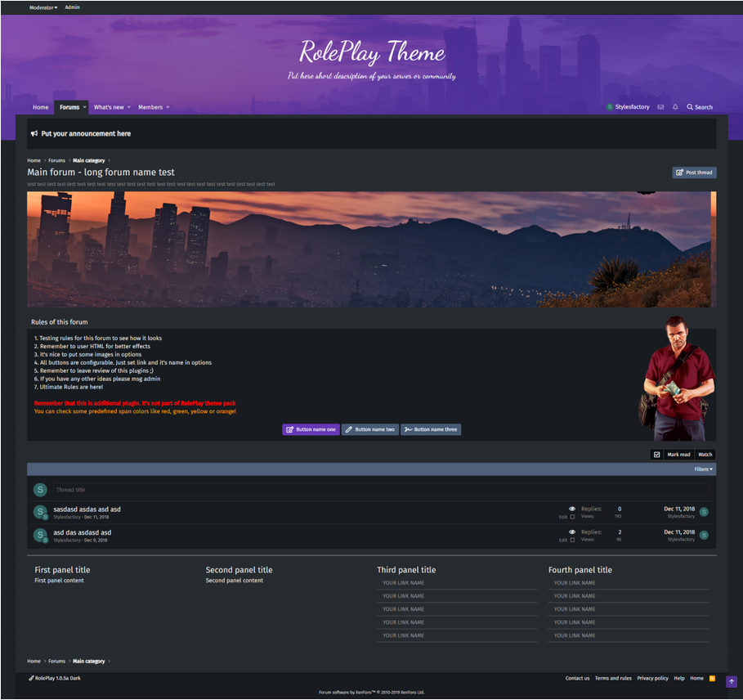The image size is (743, 700).
Task: Select the Forums navigation tab
Action: coord(69,108)
